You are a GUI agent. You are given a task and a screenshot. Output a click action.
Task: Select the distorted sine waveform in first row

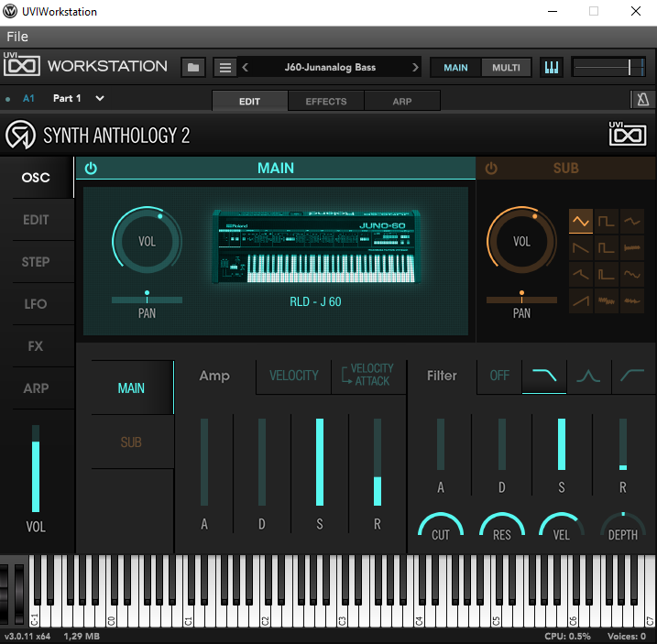pyautogui.click(x=632, y=221)
